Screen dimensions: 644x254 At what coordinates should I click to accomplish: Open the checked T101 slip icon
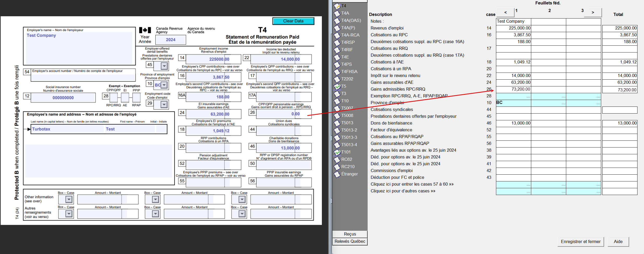click(x=337, y=152)
